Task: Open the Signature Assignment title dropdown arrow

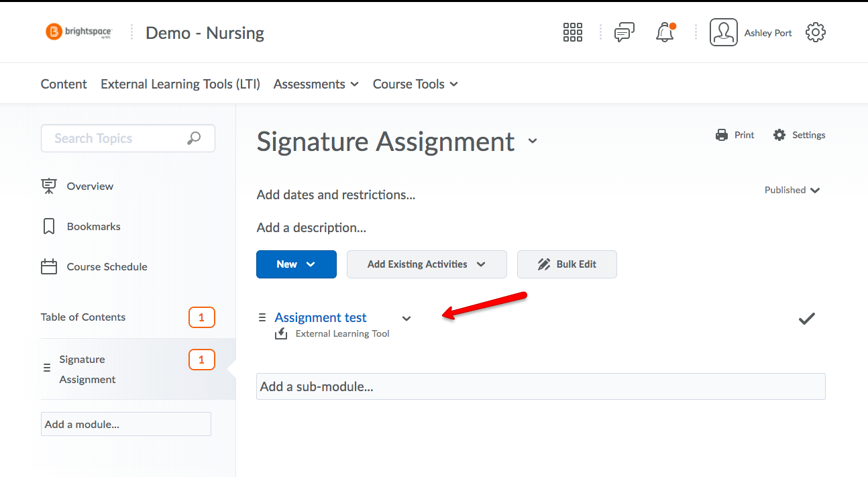Action: [533, 142]
